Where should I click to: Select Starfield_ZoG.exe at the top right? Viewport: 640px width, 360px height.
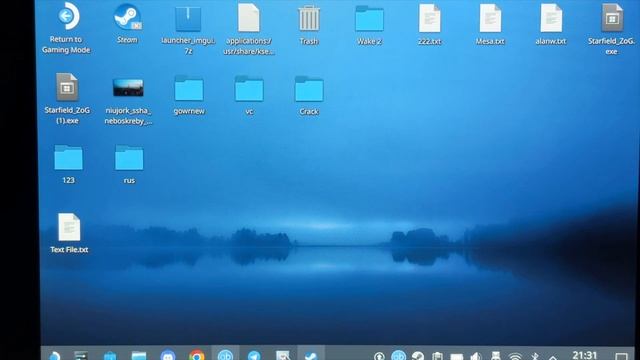pos(611,29)
